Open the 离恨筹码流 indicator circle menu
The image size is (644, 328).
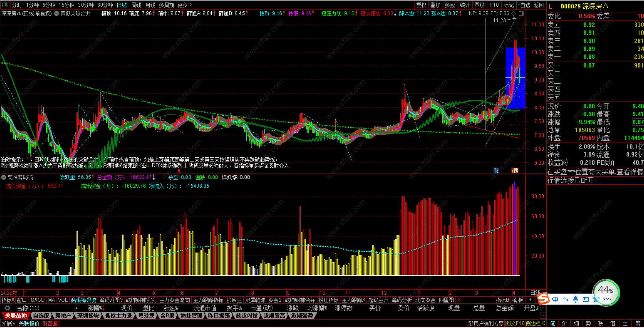click(4, 177)
